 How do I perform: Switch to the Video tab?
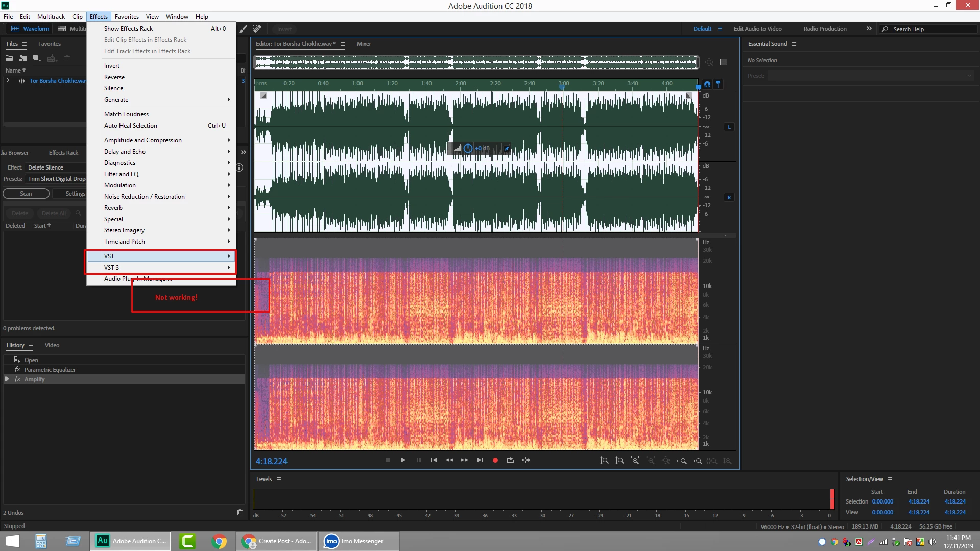click(52, 345)
